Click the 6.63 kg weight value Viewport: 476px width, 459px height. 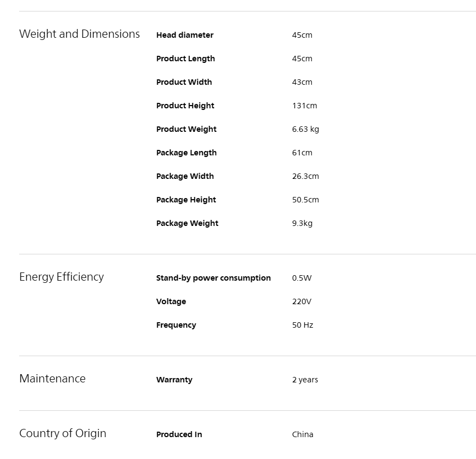(x=305, y=129)
